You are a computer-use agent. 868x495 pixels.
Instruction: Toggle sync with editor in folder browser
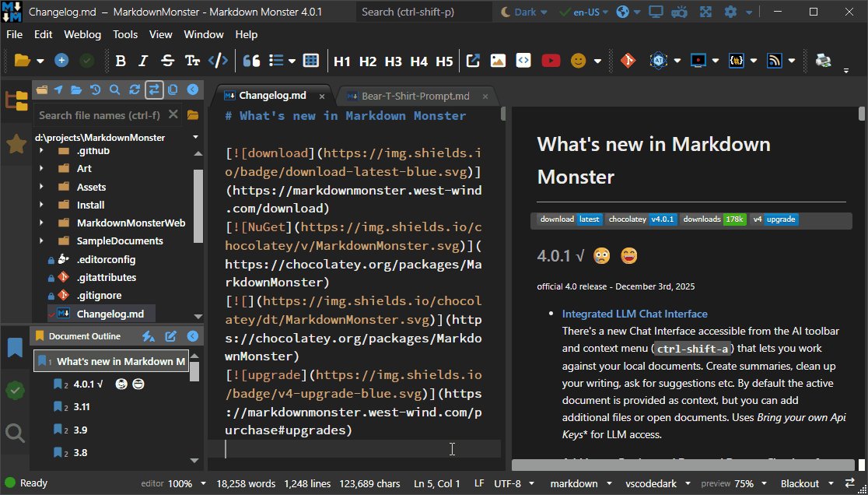pyautogui.click(x=154, y=90)
